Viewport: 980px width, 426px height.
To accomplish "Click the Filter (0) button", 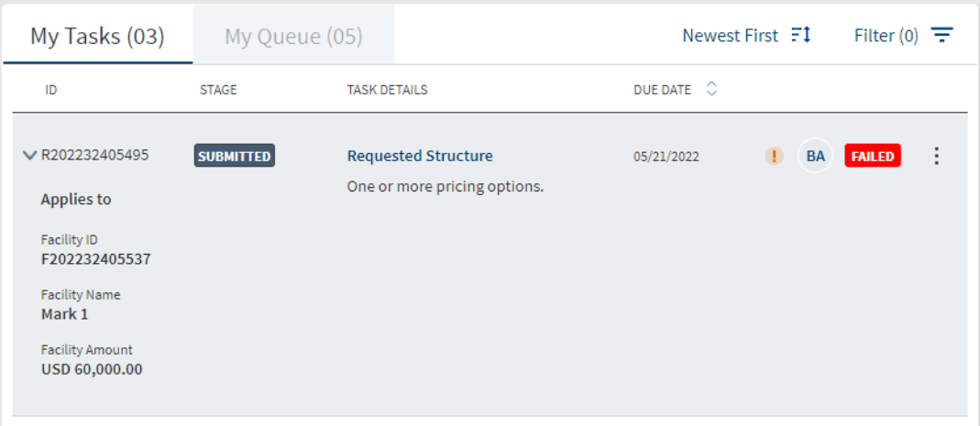I will click(x=904, y=36).
